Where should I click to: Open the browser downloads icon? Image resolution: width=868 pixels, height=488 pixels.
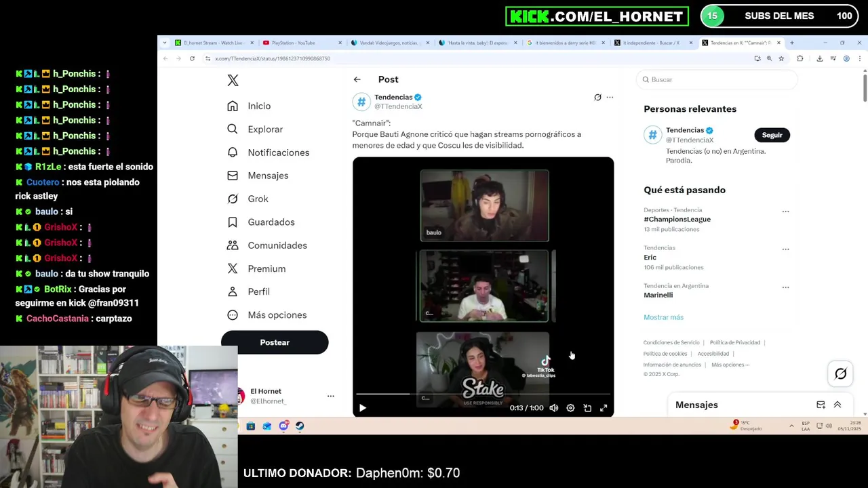pos(819,58)
